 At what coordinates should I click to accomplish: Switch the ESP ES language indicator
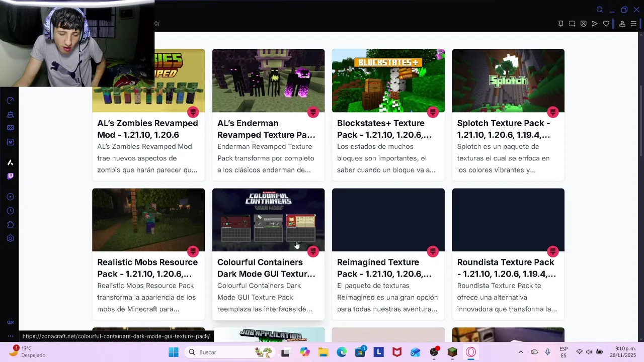(x=563, y=352)
